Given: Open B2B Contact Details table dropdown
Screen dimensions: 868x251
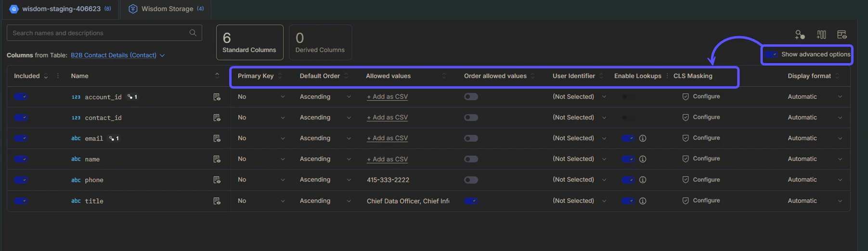Looking at the screenshot, I should [x=118, y=55].
